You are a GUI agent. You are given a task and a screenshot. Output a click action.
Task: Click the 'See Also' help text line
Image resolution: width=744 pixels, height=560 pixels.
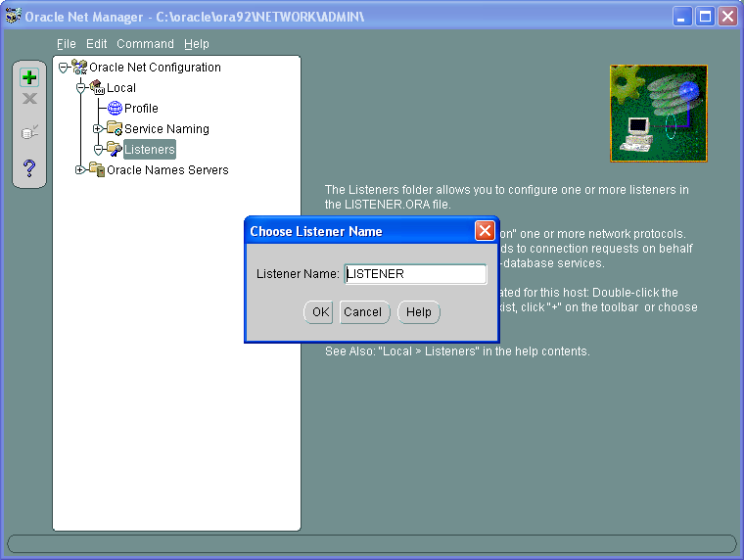457,351
